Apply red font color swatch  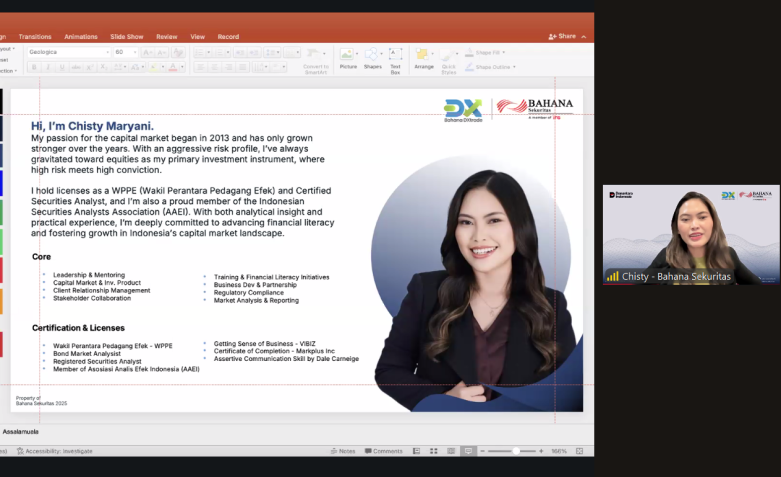coord(173,67)
